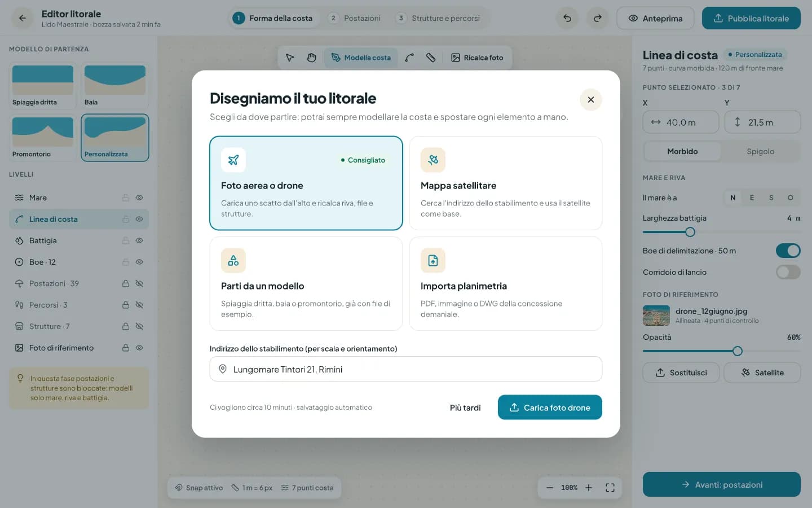
Task: Open step 2 Postazioni
Action: click(355, 18)
